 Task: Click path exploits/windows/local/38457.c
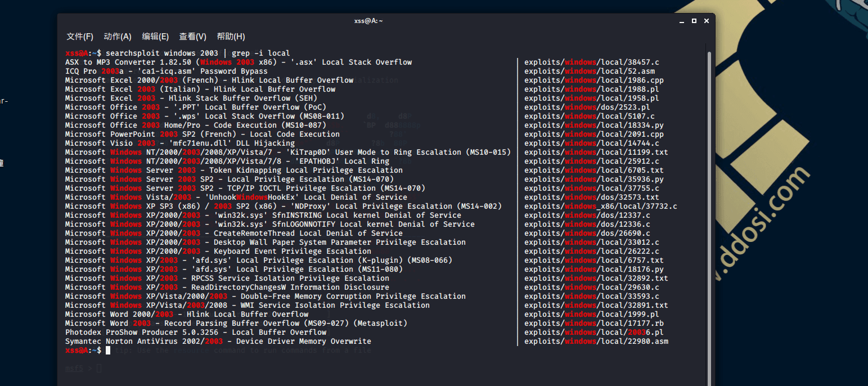592,62
